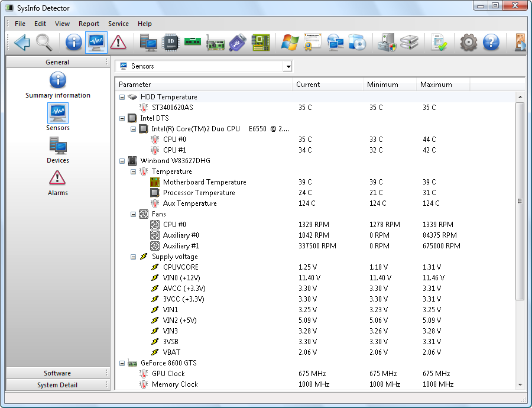532x408 pixels.
Task: Open the motherboard toolbar icon
Action: coord(260,43)
